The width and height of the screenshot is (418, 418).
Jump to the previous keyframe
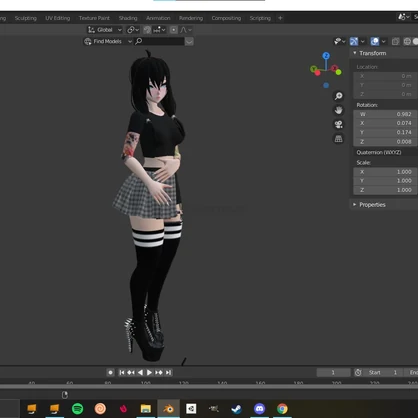[x=131, y=372]
